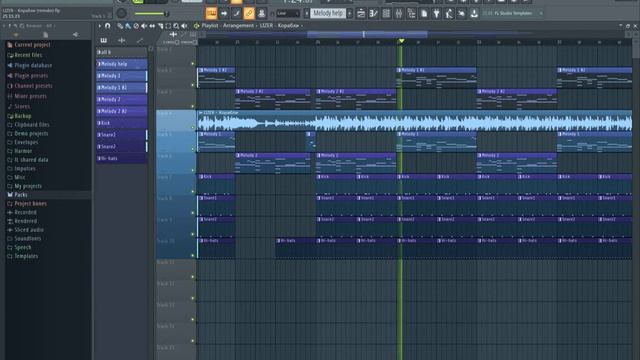Mute Track 8 Snare1 track green dot
Image resolution: width=640 pixels, height=360 pixels.
coord(193,213)
